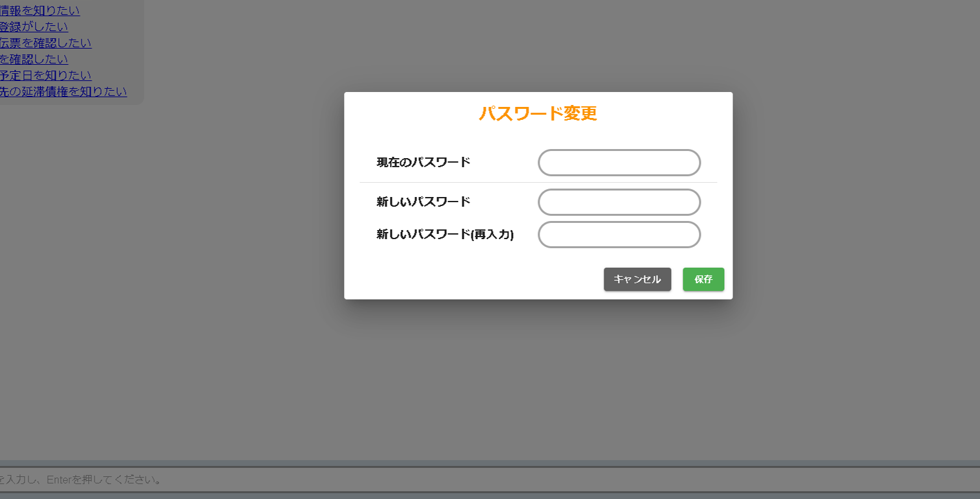Click the を確認したい link below 伝票を確認したい
The image size is (980, 499).
tap(34, 59)
